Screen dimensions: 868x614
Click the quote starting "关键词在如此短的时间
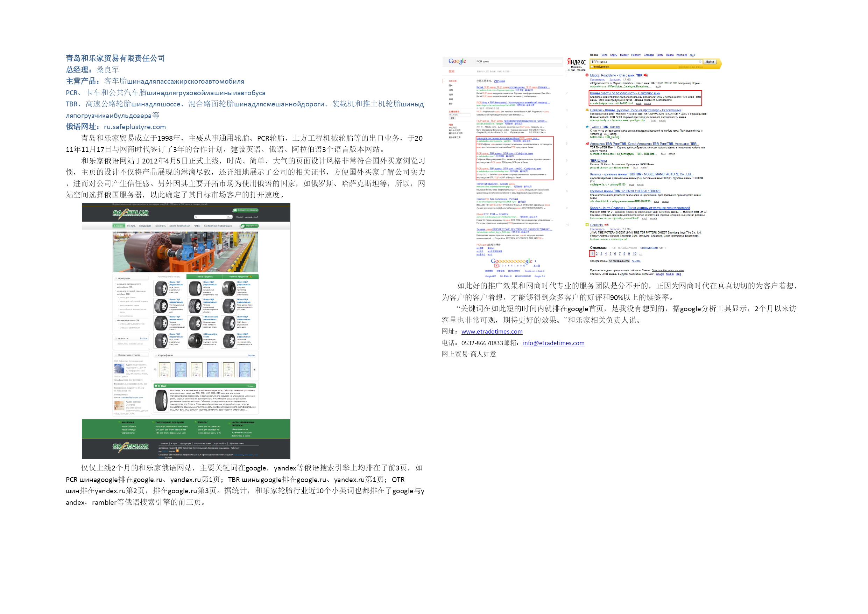[619, 314]
